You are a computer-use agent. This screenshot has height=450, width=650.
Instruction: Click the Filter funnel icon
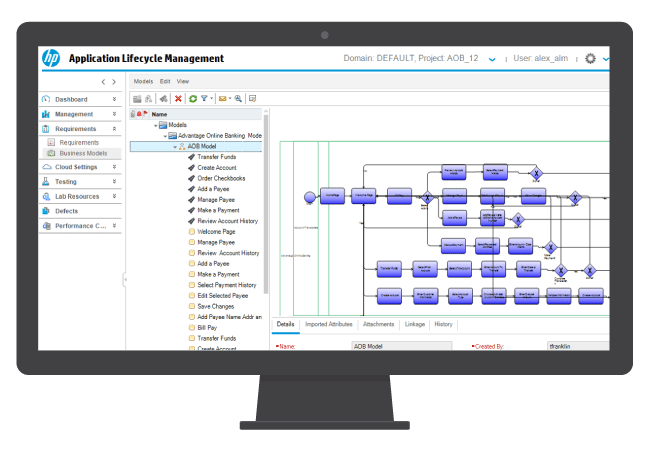click(x=204, y=98)
